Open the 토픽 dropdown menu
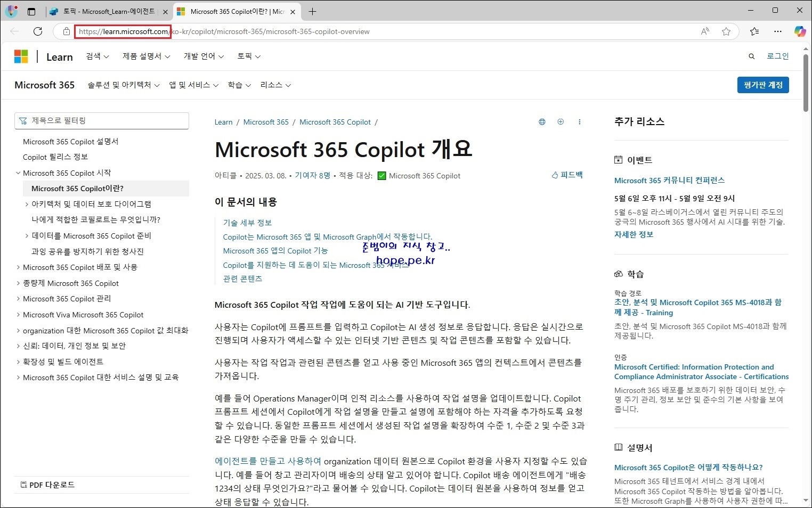Screen dimensions: 812x508 click(x=249, y=56)
